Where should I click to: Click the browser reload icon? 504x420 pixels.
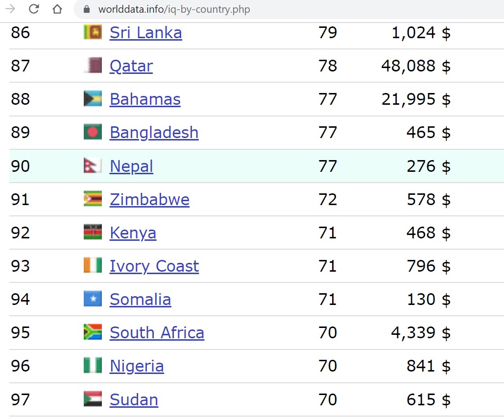coord(34,9)
